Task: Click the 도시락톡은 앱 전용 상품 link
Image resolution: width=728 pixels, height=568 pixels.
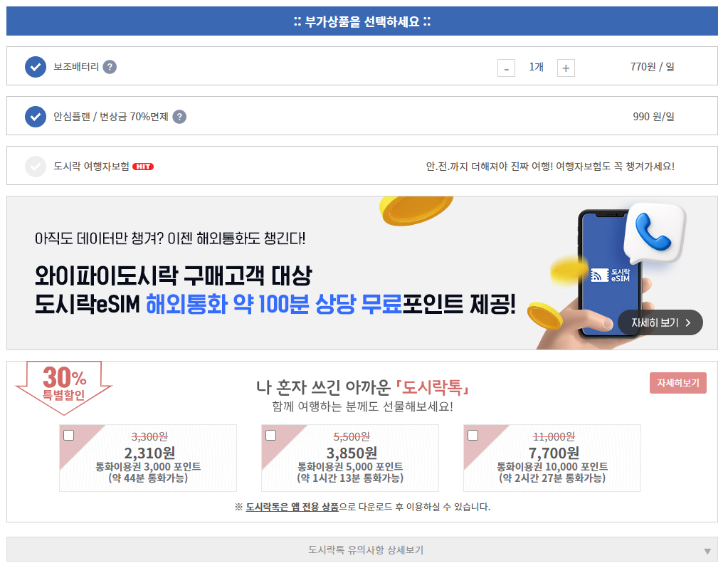Action: 292,507
